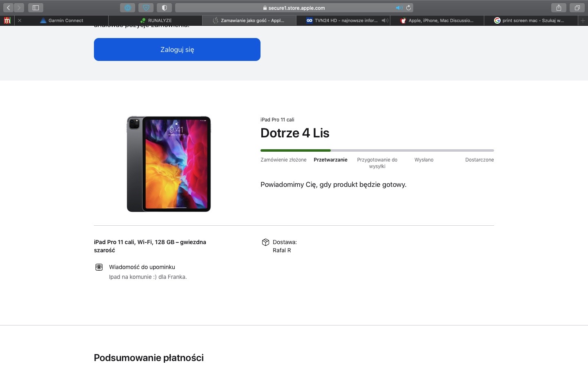Viewport: 588px width, 368px height.
Task: Mute audio via address bar speaker icon
Action: pos(399,8)
